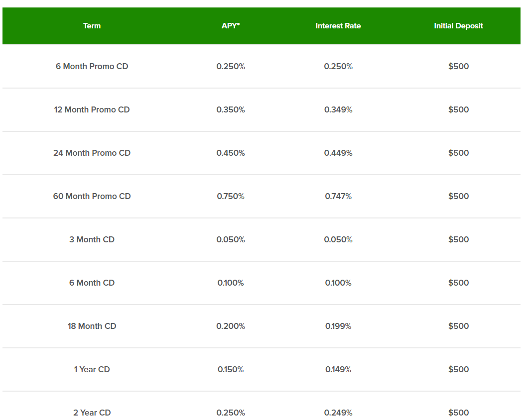
Task: Click the 0.750% APY value
Action: 231,196
